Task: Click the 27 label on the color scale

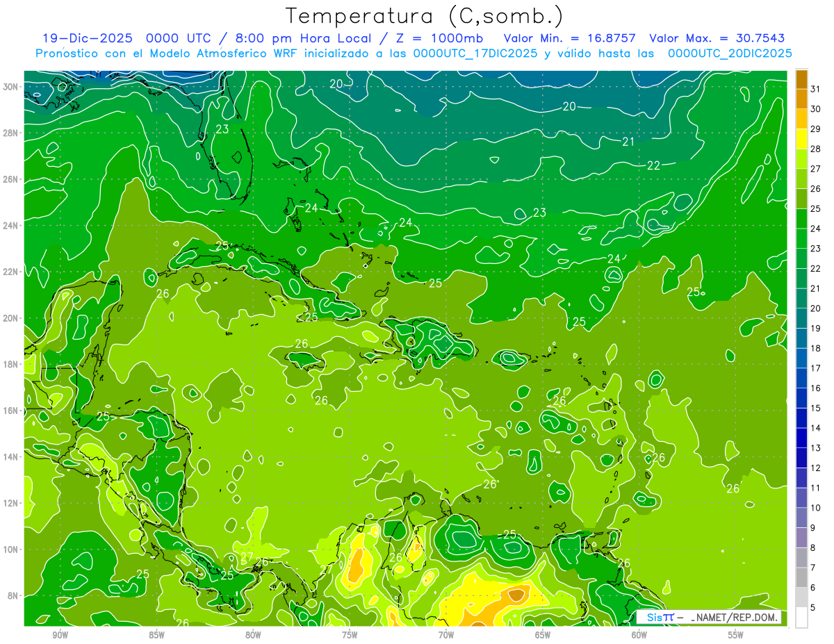Action: click(816, 169)
